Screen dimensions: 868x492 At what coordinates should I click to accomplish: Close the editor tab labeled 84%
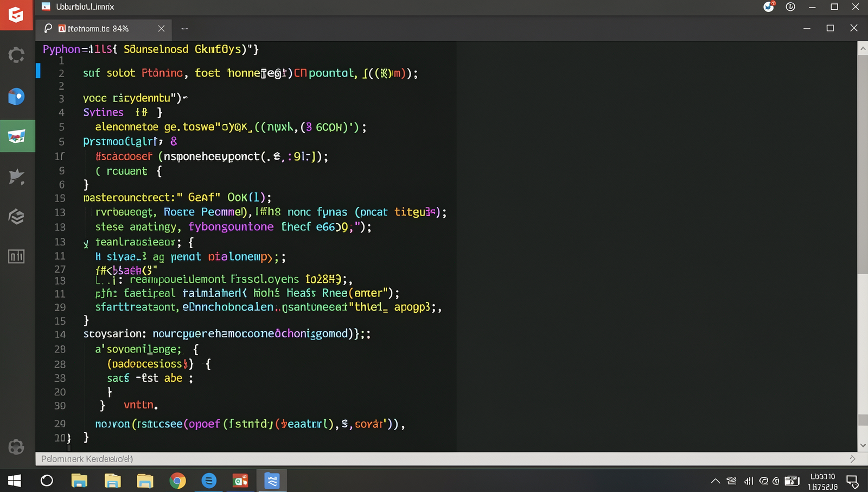pos(161,28)
